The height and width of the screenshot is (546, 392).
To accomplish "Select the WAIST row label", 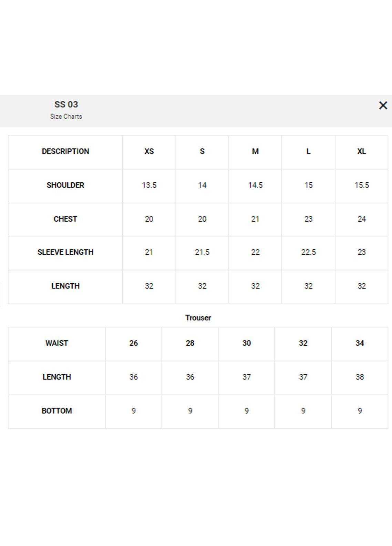I will pos(57,343).
